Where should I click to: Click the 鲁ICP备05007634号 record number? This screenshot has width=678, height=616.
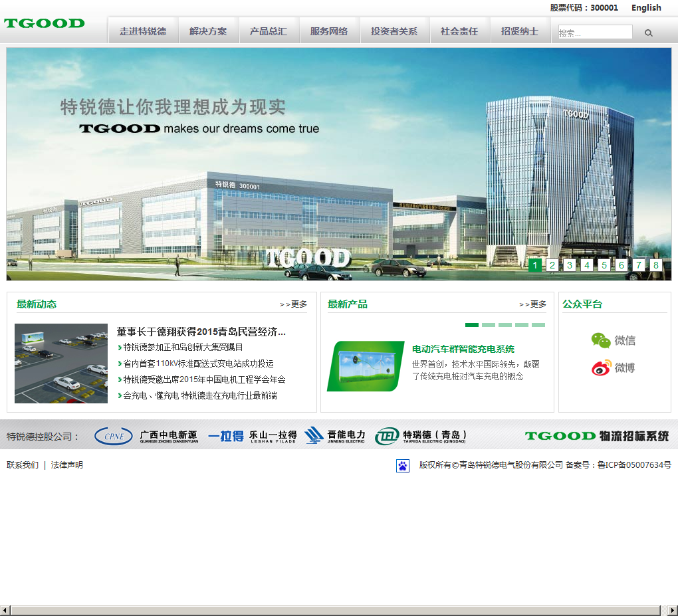click(634, 465)
